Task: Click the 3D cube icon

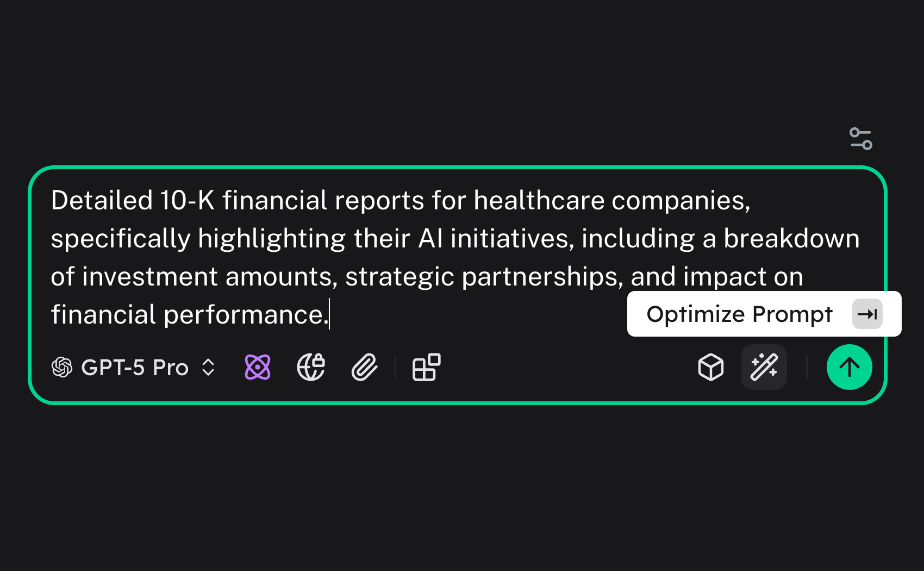Action: (710, 367)
